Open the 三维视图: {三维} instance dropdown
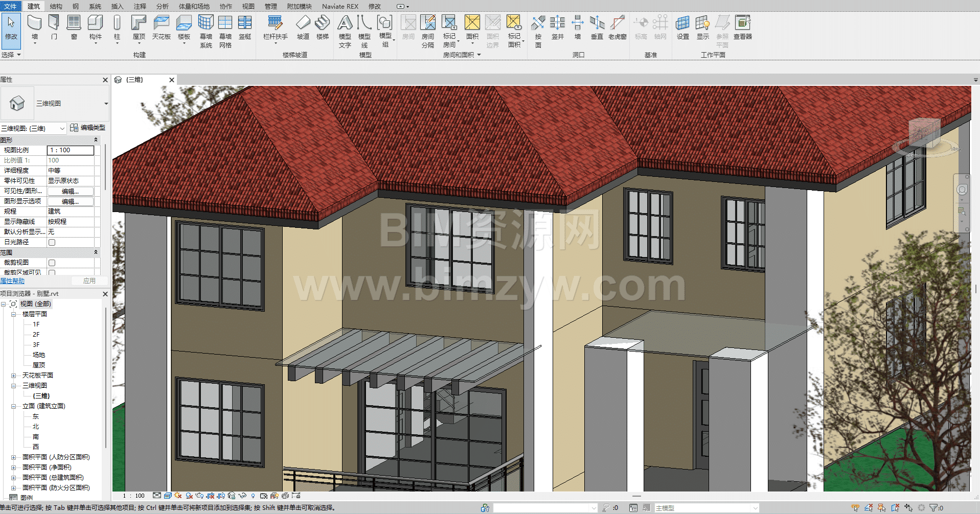980x514 pixels. (x=33, y=128)
